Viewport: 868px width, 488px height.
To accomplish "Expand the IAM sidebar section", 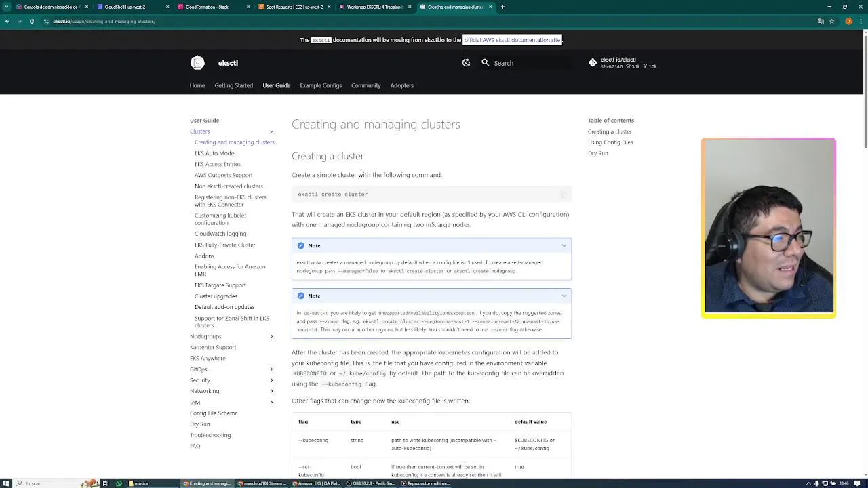I will tap(271, 402).
